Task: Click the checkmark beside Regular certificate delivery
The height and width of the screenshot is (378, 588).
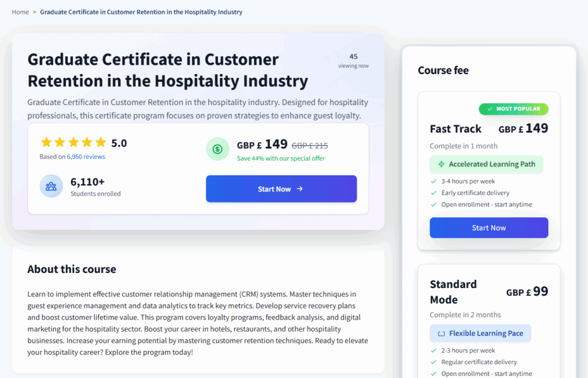Action: 434,363
